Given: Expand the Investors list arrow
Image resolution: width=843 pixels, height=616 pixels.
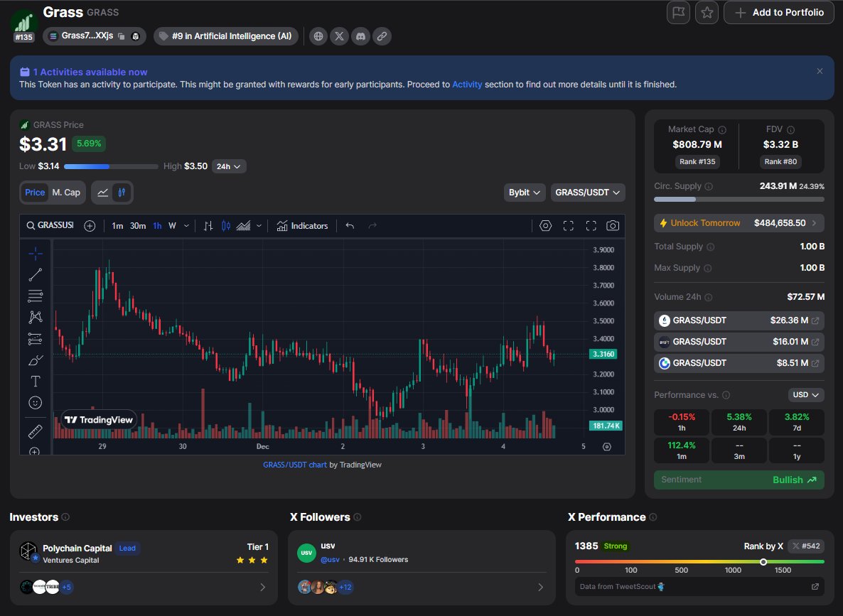Looking at the screenshot, I should click(262, 587).
